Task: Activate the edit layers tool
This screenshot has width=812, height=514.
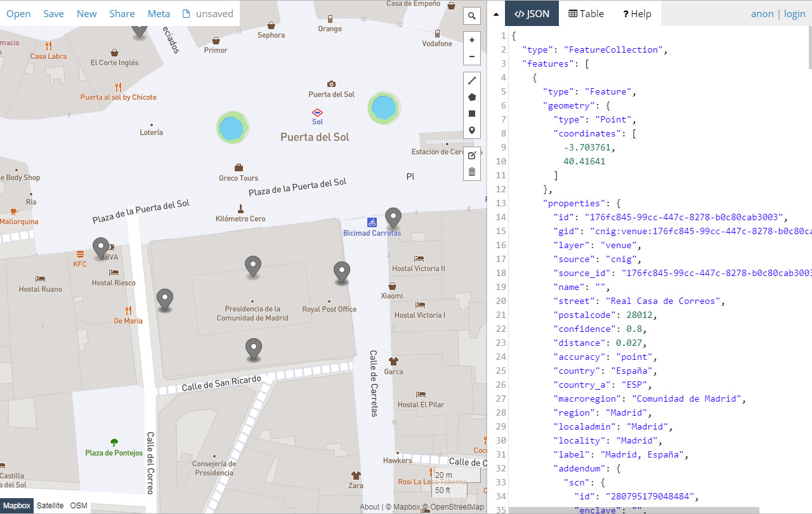Action: tap(472, 155)
